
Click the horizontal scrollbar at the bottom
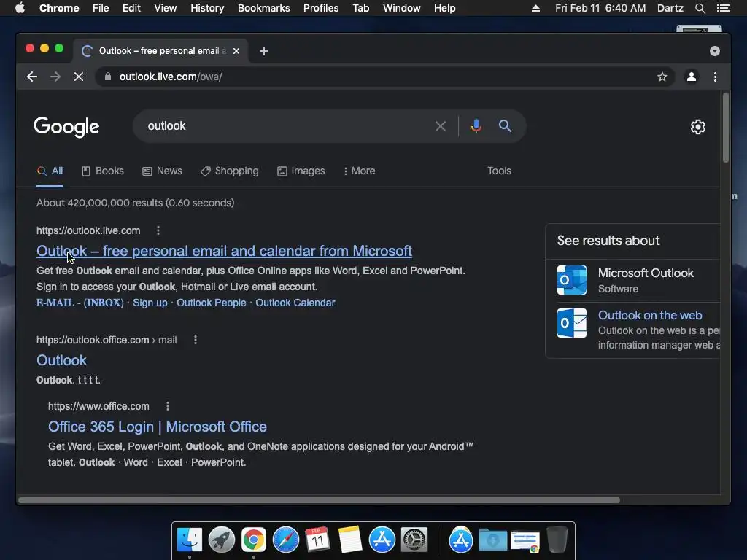319,500
